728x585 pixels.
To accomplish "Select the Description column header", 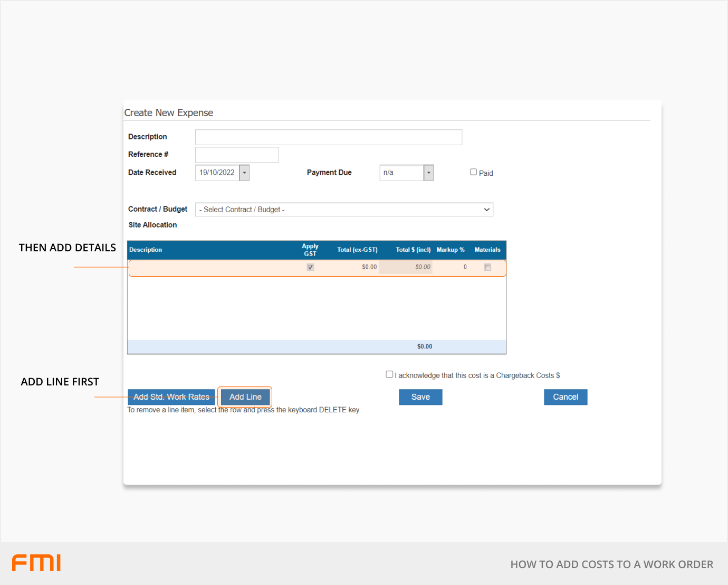I will coord(146,250).
